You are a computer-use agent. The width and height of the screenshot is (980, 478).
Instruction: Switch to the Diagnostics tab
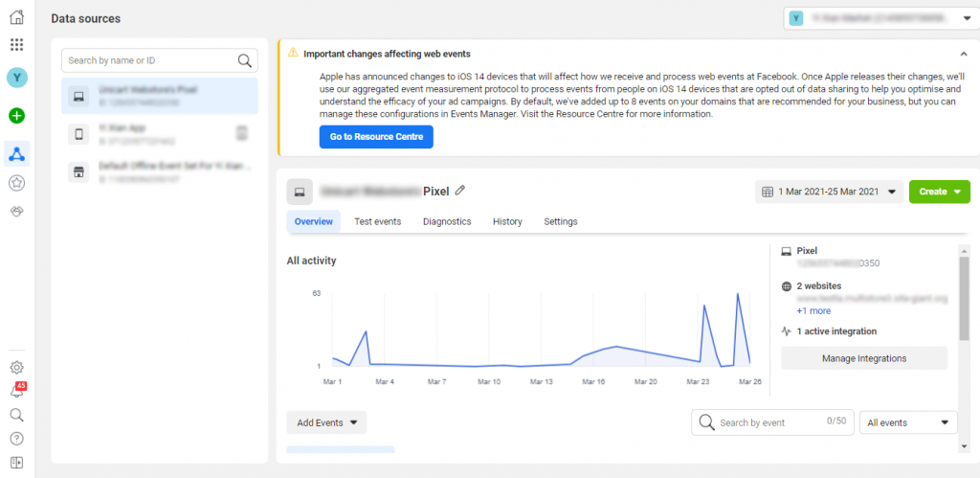[x=447, y=221]
